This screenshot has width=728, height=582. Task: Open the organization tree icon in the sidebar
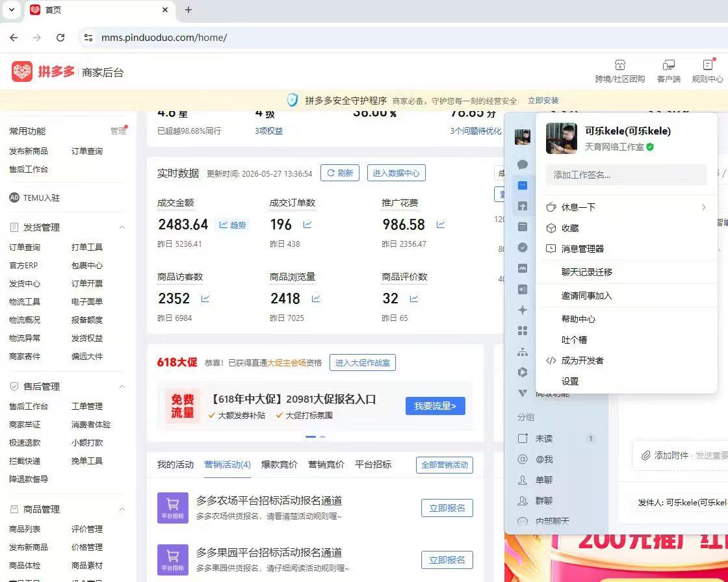[523, 352]
